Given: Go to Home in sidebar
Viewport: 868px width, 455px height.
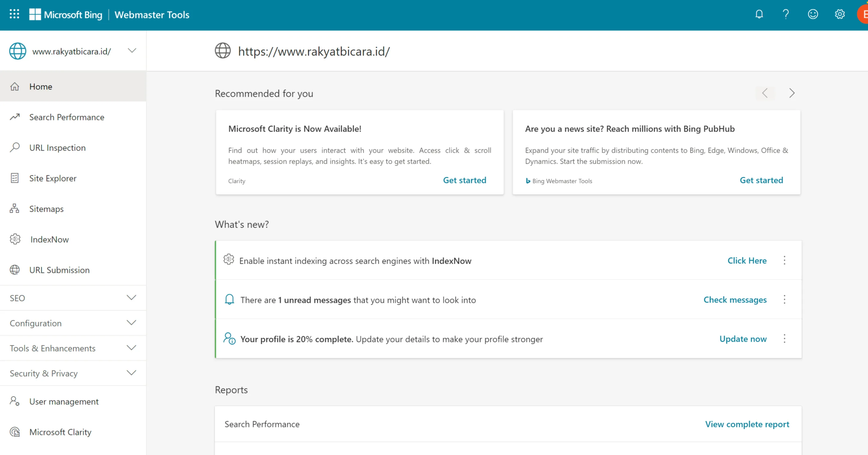Looking at the screenshot, I should pyautogui.click(x=73, y=86).
